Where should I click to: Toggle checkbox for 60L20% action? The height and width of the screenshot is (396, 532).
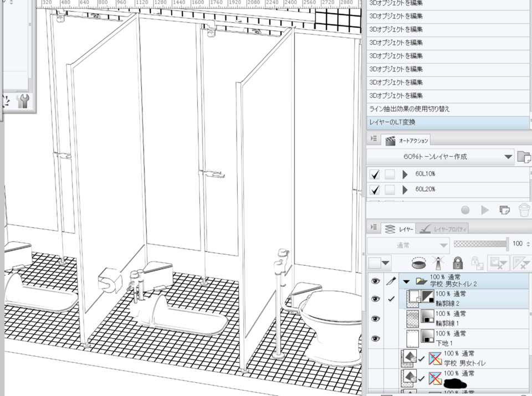click(375, 190)
